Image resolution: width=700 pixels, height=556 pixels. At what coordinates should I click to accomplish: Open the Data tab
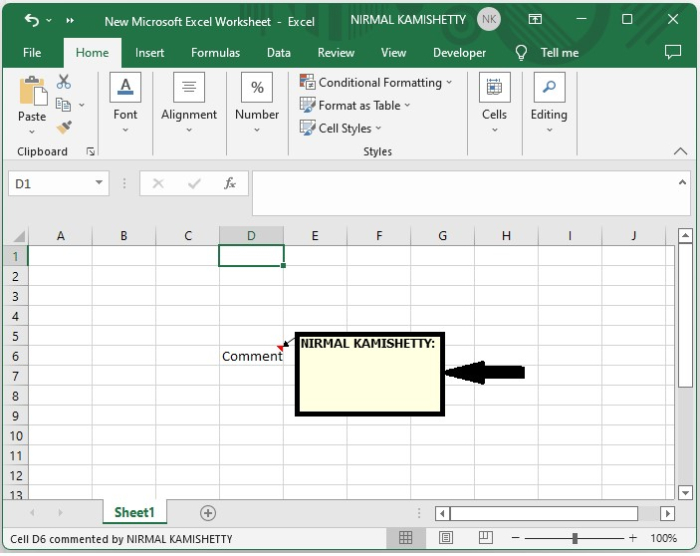point(279,53)
